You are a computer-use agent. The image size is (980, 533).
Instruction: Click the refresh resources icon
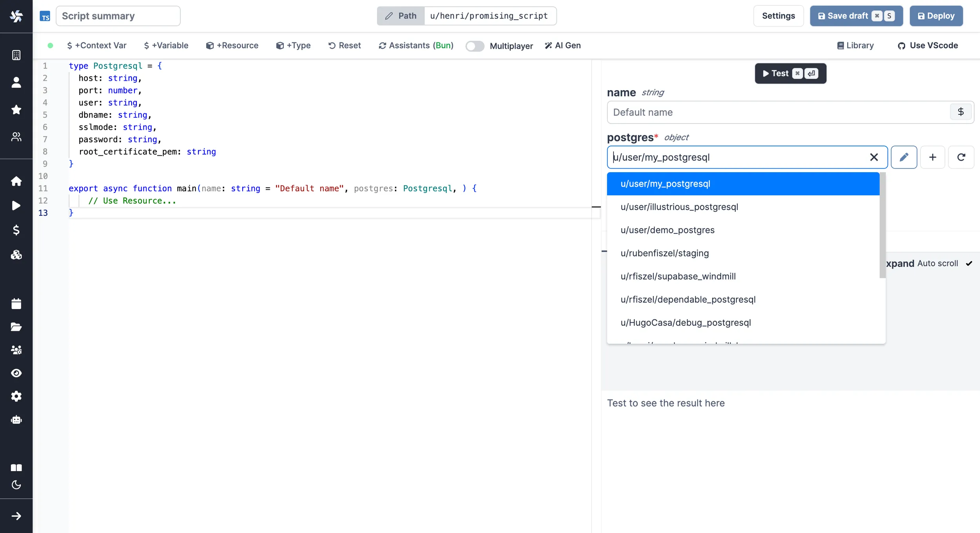[x=961, y=157]
